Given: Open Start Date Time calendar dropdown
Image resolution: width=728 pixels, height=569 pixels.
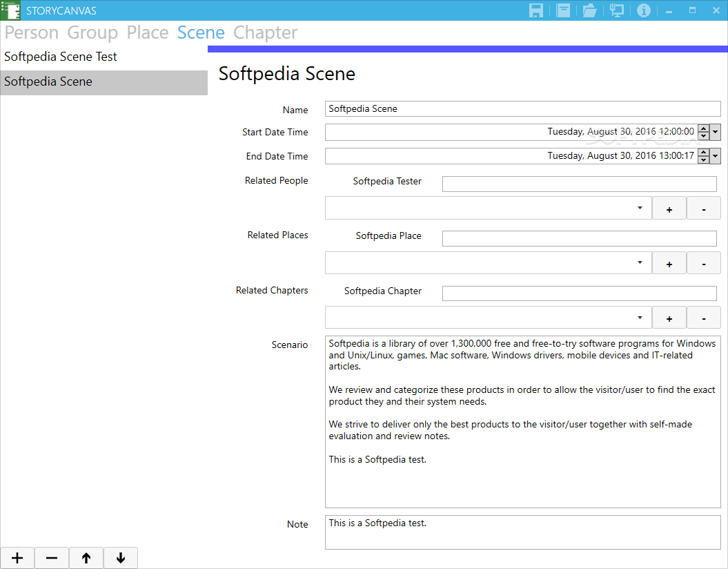Looking at the screenshot, I should pyautogui.click(x=715, y=132).
